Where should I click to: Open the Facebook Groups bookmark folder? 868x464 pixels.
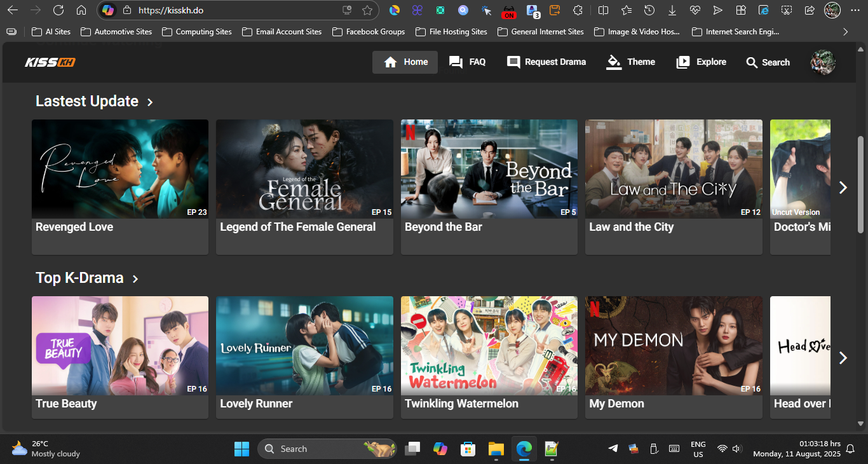tap(367, 31)
